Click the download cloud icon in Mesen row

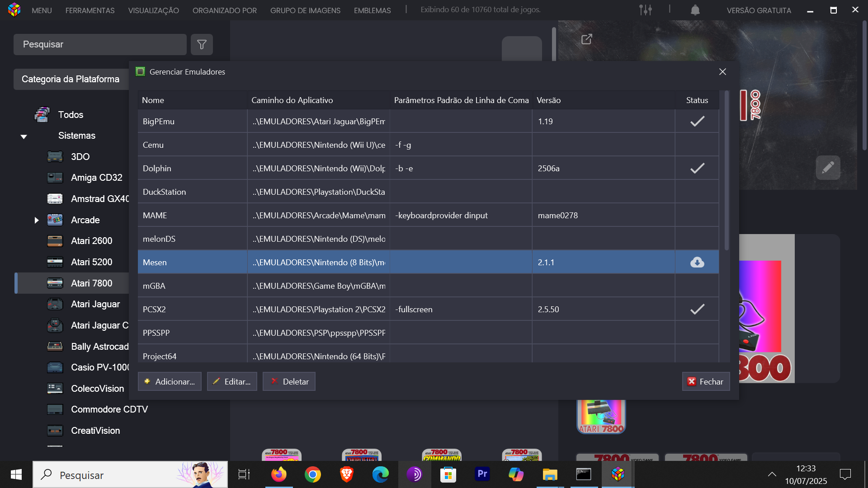point(697,262)
